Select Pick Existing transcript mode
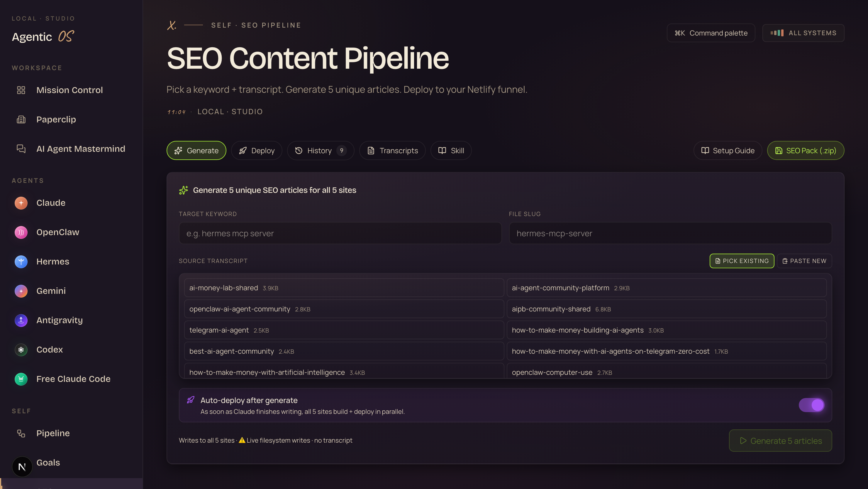The height and width of the screenshot is (489, 868). point(742,261)
